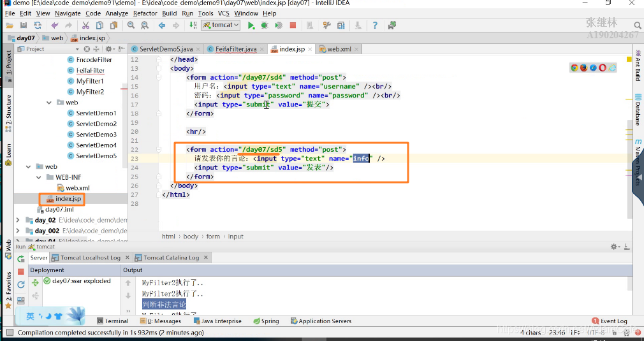Screen dimensions: 644x341
Task: Toggle tool window bars via the status bar corner icon
Action: pyautogui.click(x=10, y=332)
